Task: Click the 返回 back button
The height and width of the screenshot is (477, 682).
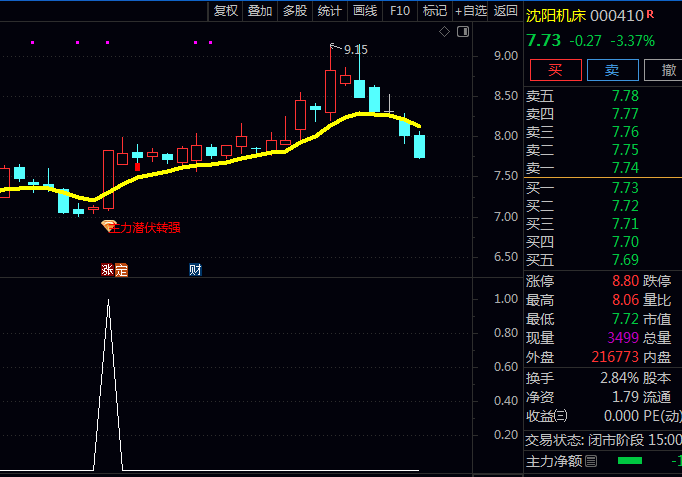Action: point(505,11)
